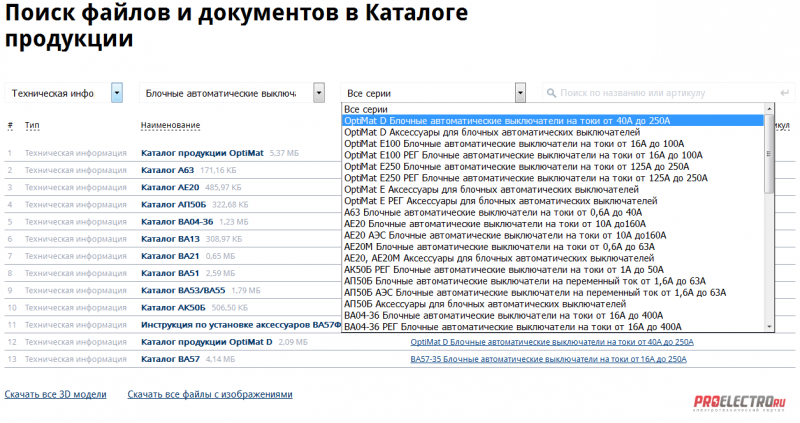The image size is (800, 423).
Task: Click the dropdown list scroll down arrow
Action: [x=769, y=327]
